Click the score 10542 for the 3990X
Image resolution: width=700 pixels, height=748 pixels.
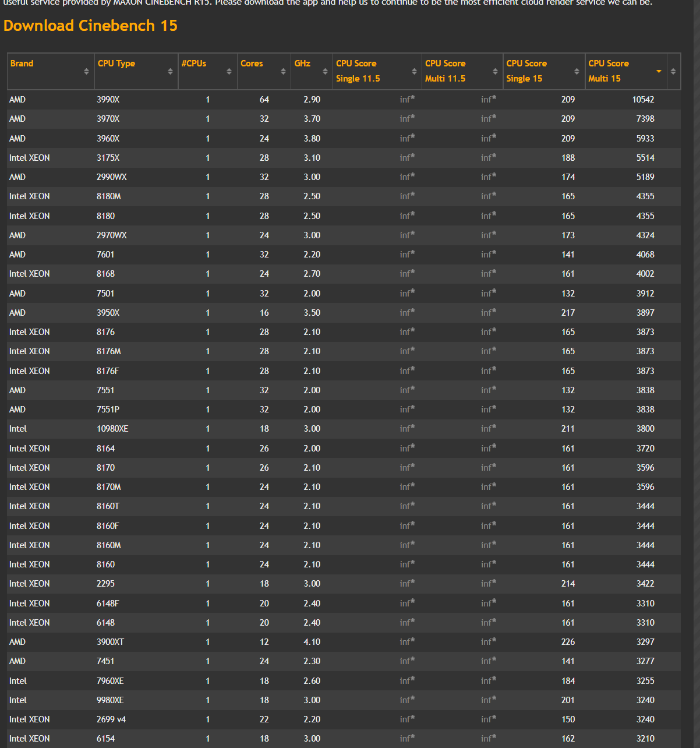pos(643,99)
